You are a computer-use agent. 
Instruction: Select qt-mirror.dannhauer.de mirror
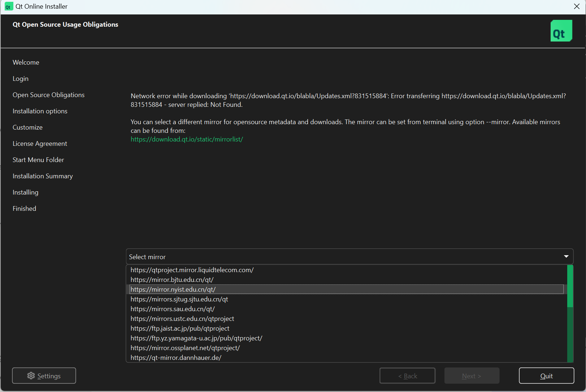[x=347, y=358]
